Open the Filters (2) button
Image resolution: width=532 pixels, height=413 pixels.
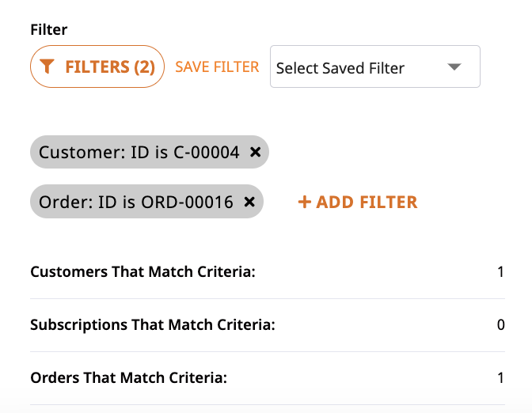click(x=97, y=66)
